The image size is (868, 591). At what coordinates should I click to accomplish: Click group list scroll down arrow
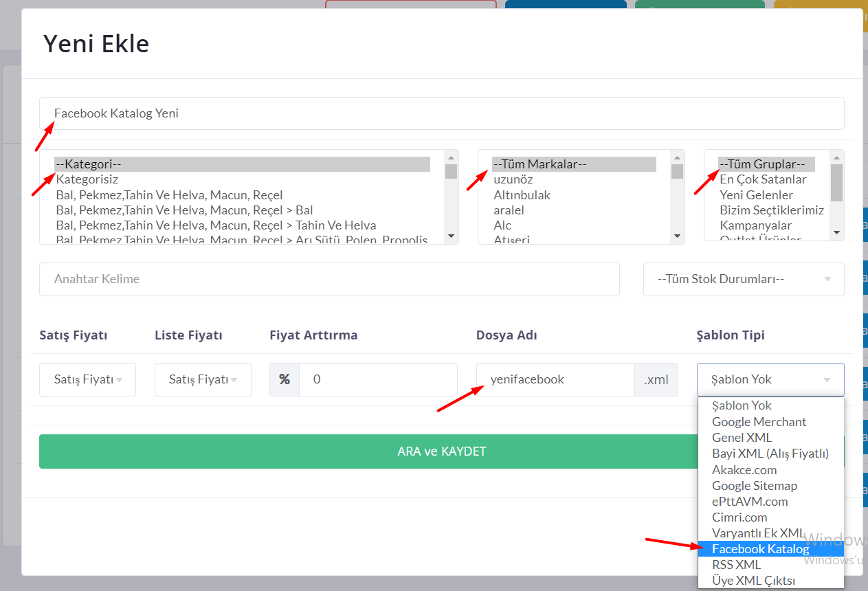point(836,232)
